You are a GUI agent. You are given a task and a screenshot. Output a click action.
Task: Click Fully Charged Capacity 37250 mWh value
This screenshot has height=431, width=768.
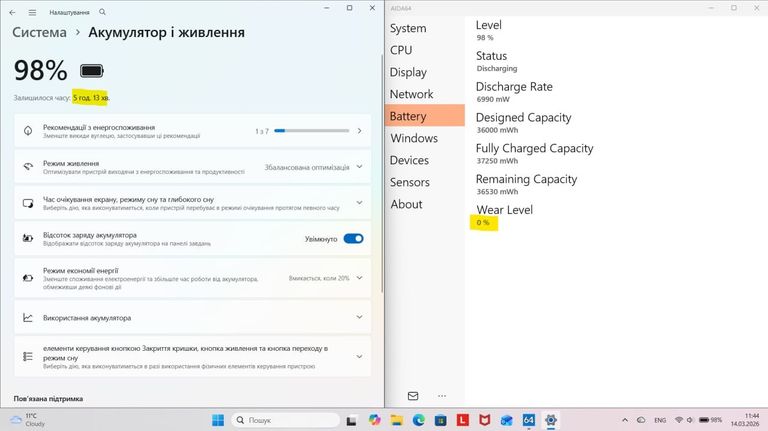(497, 161)
